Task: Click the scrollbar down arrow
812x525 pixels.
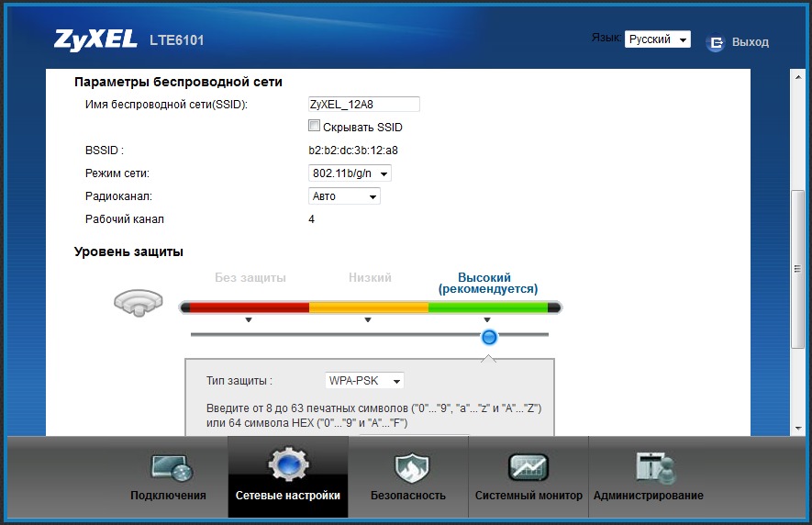Action: (797, 429)
